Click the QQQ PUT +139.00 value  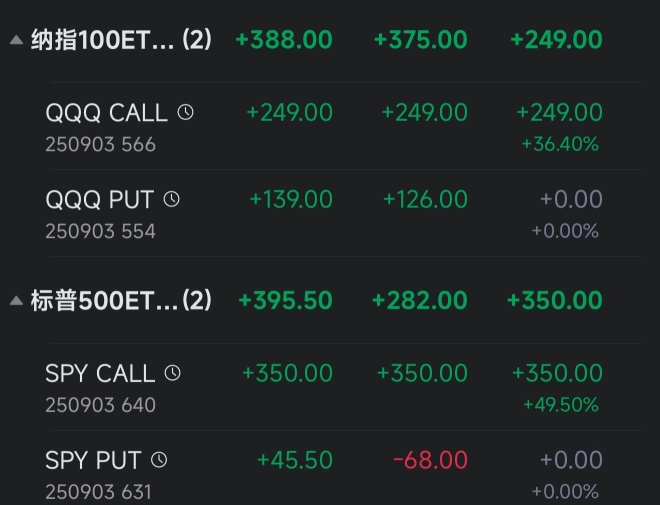click(x=290, y=200)
